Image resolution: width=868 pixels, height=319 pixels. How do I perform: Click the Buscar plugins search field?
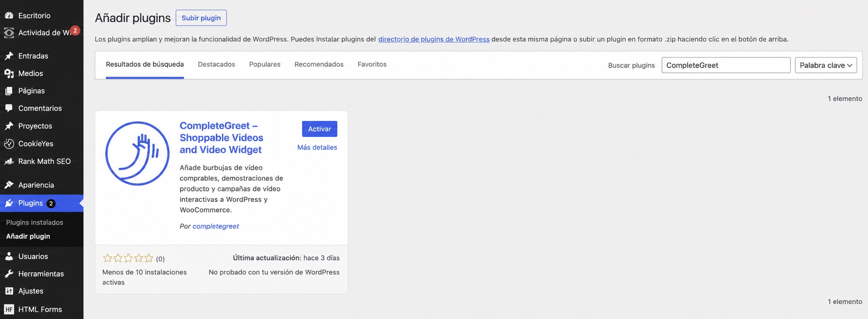(726, 65)
